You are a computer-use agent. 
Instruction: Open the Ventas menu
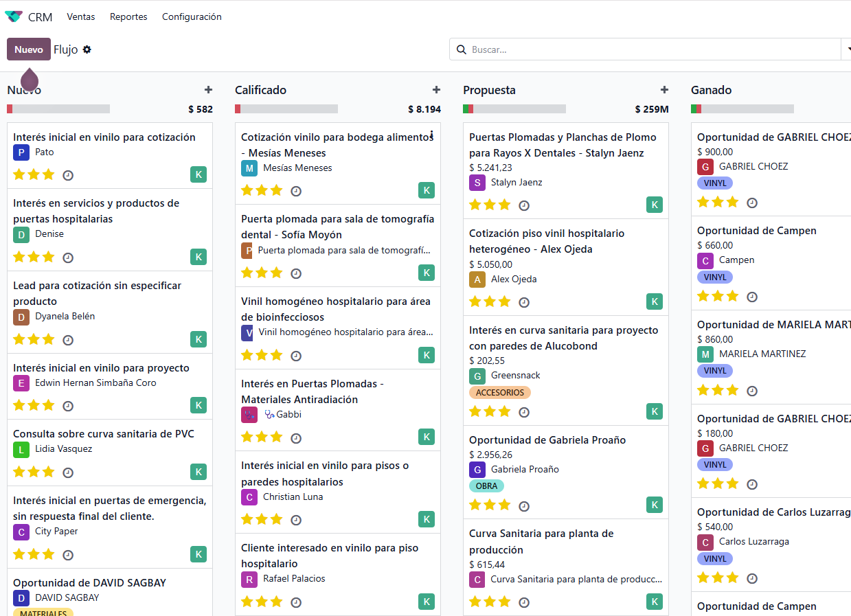(x=81, y=16)
